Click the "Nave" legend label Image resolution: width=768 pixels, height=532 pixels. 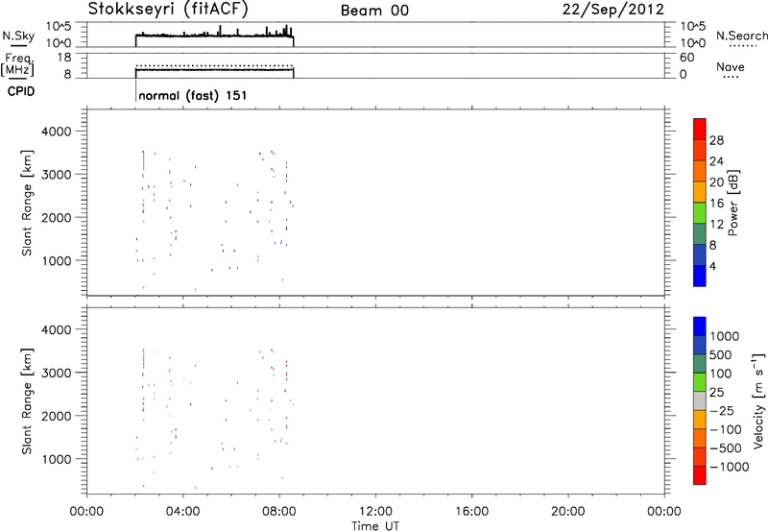pyautogui.click(x=731, y=66)
